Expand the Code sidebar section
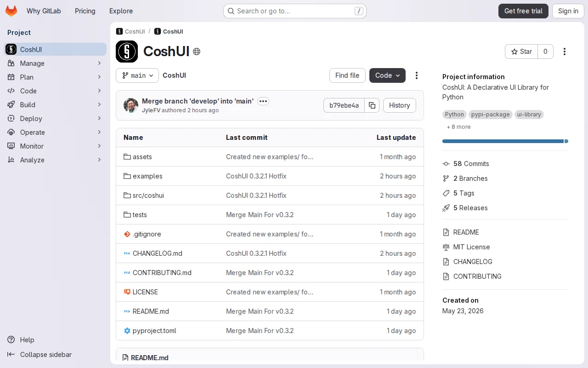This screenshot has height=368, width=588. coord(55,91)
